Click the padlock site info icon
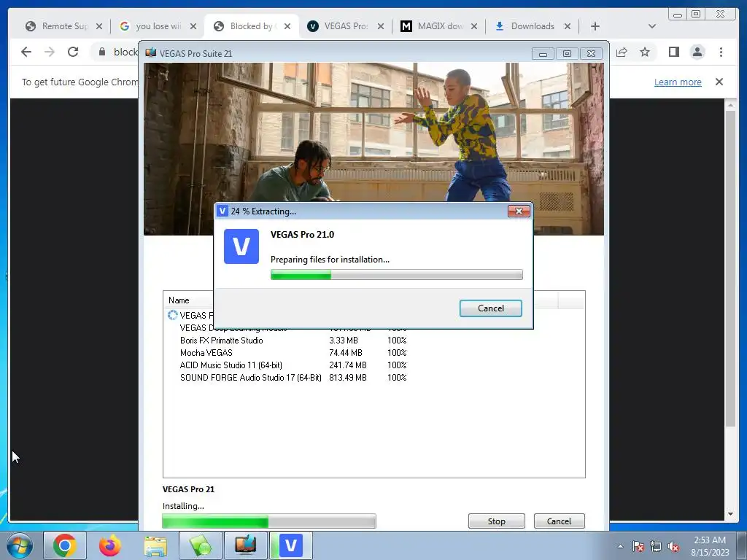Viewport: 747px width, 560px height. 102,52
